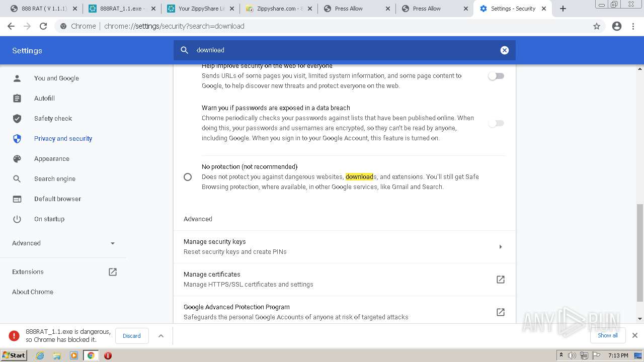
Task: Discard the blocked 888RAT_1.1.exe download
Action: coord(132,336)
